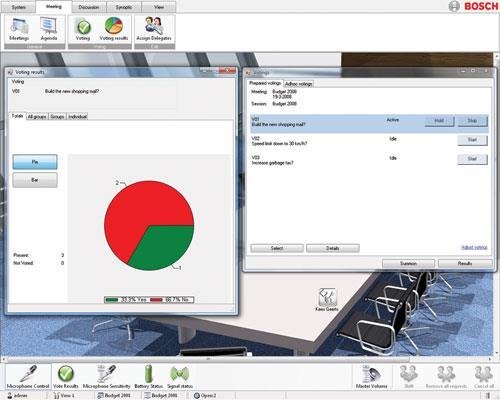Click Remove all requests icon
This screenshot has width=500, height=400.
(446, 377)
